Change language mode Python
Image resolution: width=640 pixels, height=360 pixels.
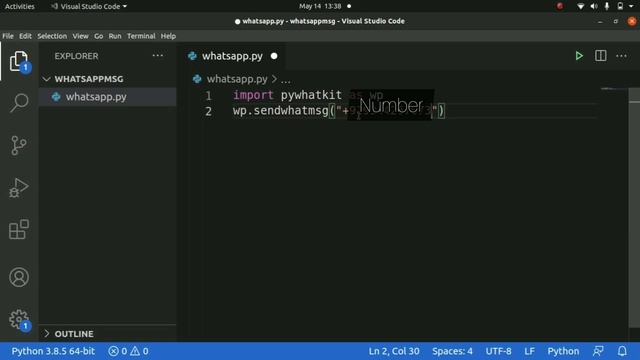563,351
